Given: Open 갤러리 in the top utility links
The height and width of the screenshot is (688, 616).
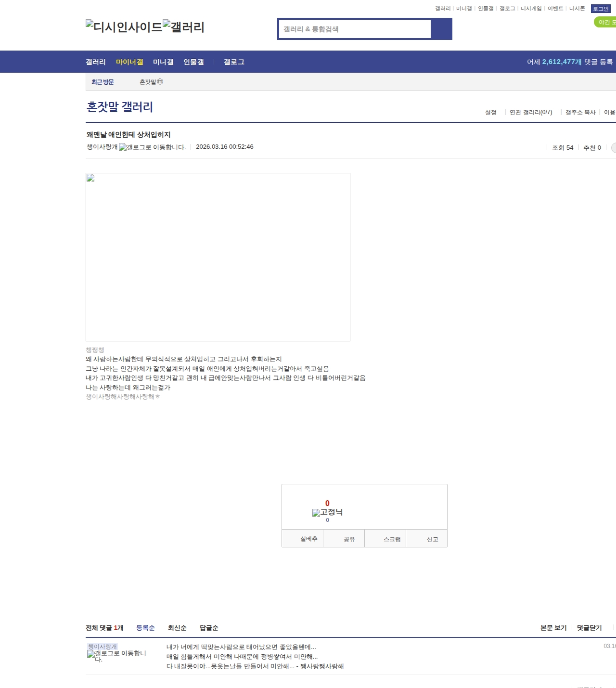Looking at the screenshot, I should (443, 9).
